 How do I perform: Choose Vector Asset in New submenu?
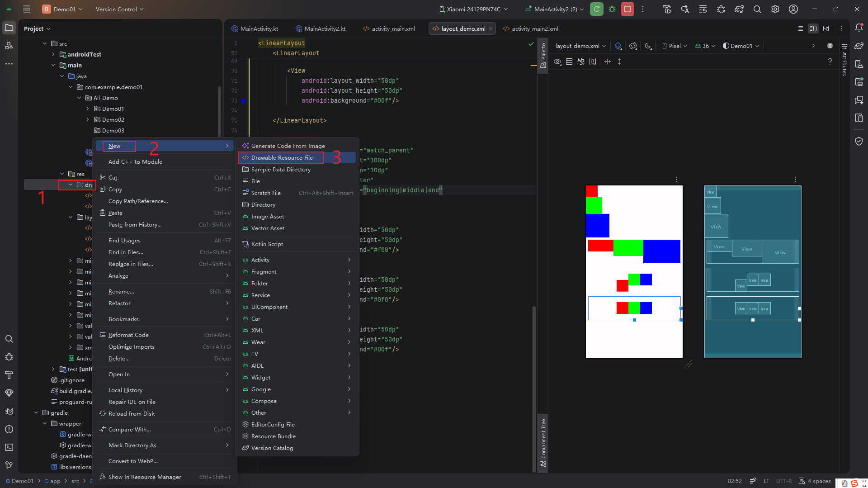pyautogui.click(x=297, y=228)
